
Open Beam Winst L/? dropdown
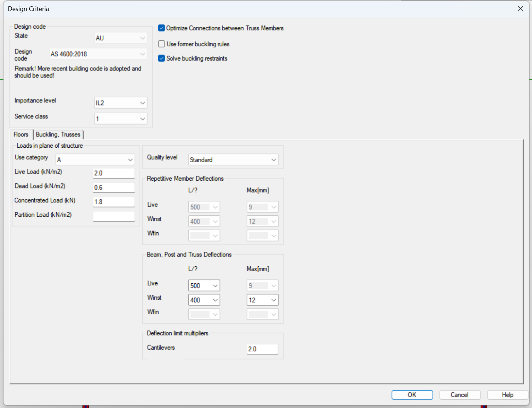pos(204,300)
